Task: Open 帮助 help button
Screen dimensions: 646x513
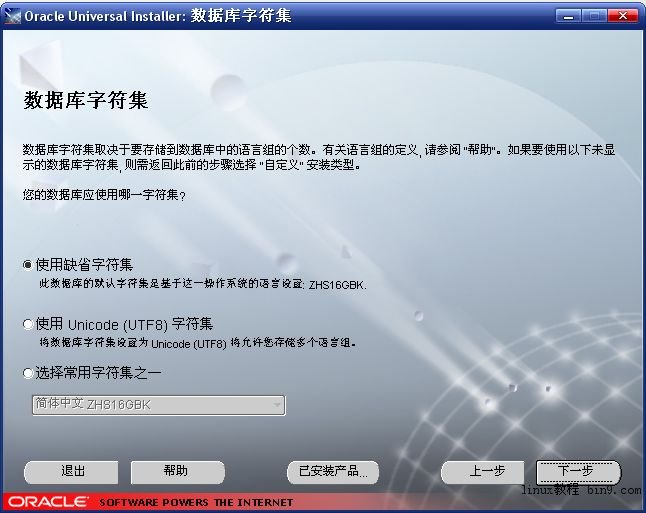Action: click(x=178, y=472)
